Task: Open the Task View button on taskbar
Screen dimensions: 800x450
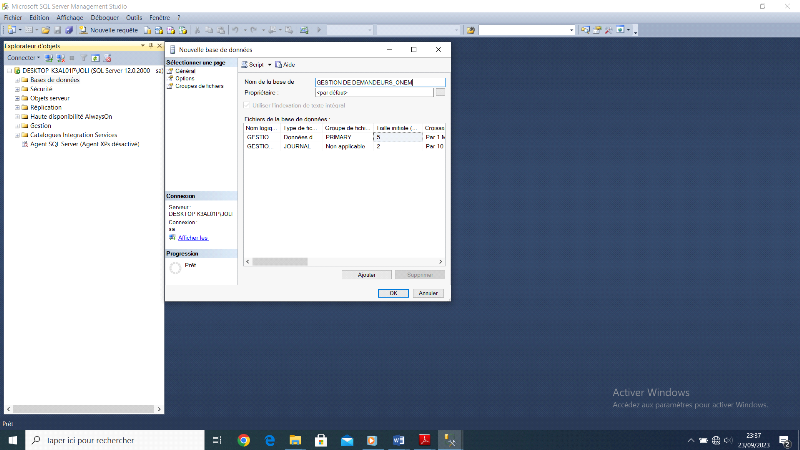Action: click(x=217, y=440)
